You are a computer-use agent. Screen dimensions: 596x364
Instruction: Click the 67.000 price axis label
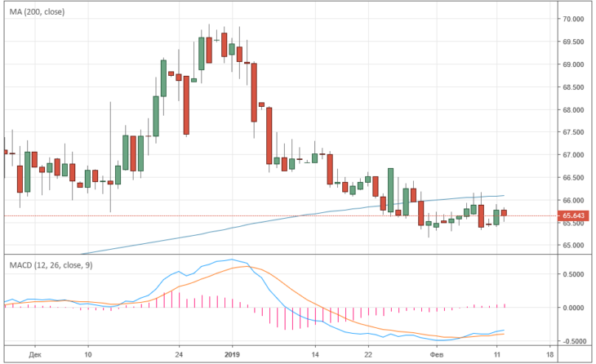573,155
